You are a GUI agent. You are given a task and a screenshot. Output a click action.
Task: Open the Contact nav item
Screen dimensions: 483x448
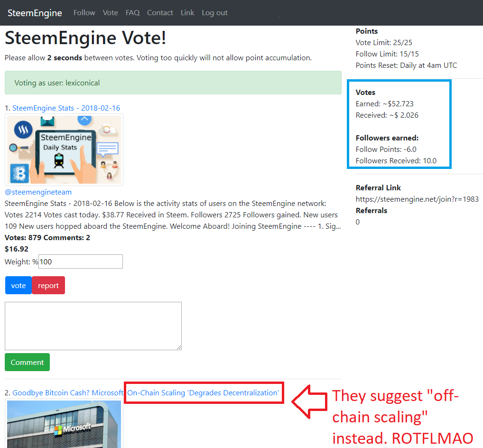[x=160, y=13]
